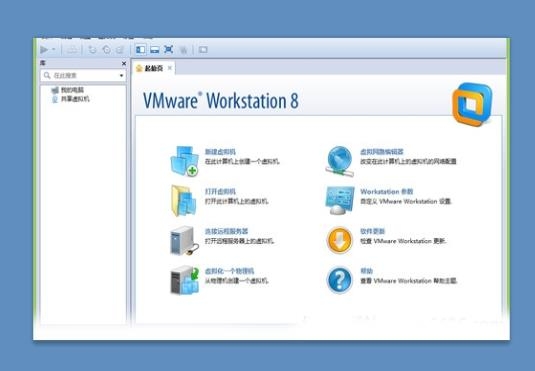Click the Workstation preferences monitor icon

point(340,200)
